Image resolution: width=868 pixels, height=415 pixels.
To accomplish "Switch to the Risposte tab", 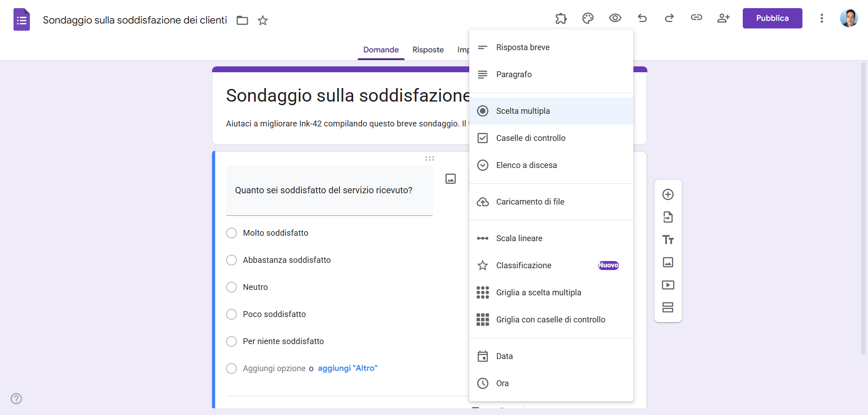I will [x=428, y=50].
